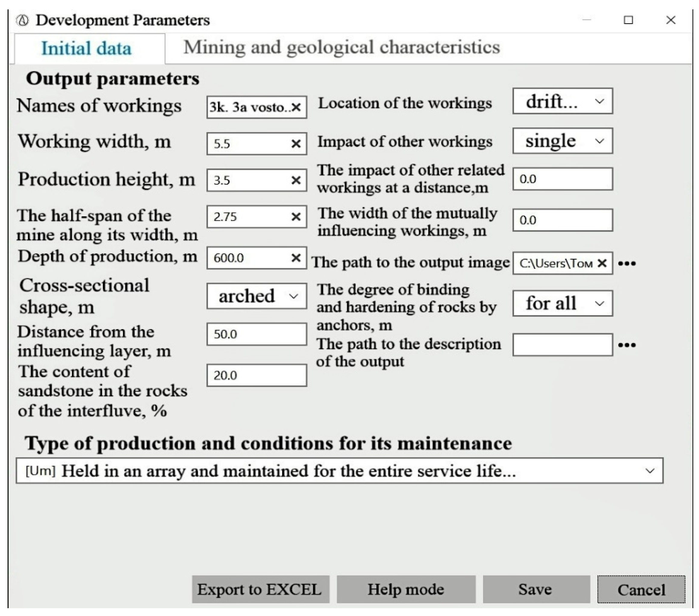Click the distance from influencing layer field
The width and height of the screenshot is (699, 616).
(257, 334)
